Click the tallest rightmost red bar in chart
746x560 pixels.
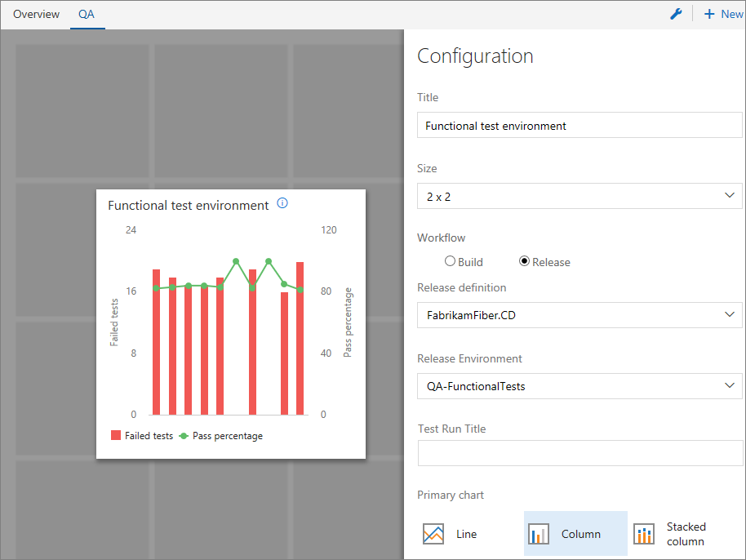[300, 338]
